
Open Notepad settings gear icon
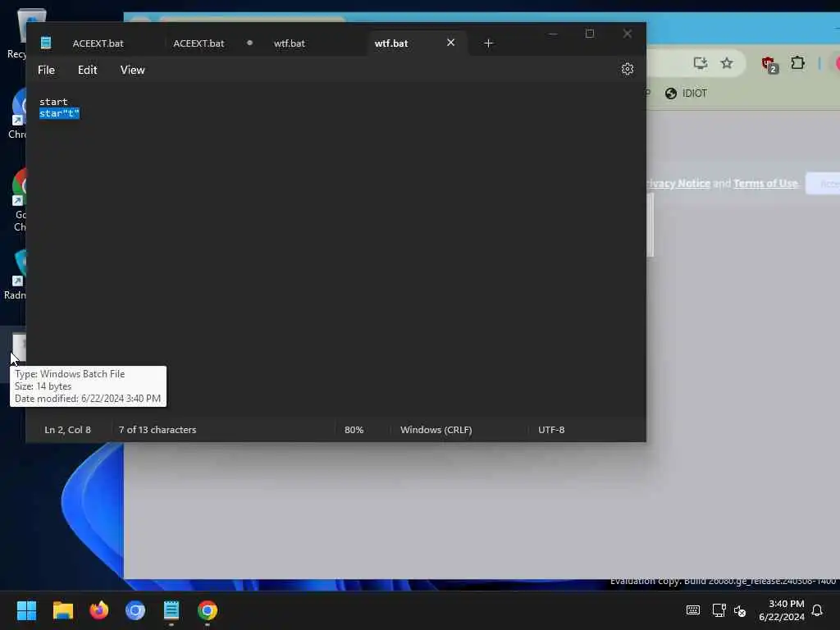tap(628, 69)
